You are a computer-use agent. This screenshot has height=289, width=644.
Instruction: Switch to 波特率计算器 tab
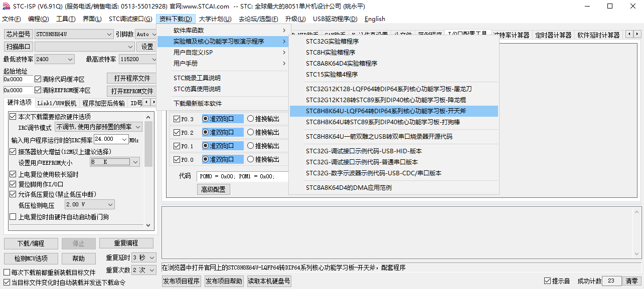pyautogui.click(x=511, y=35)
